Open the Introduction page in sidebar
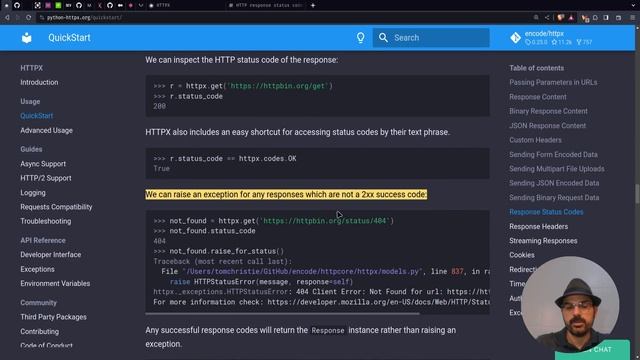This screenshot has width=640, height=360. (39, 82)
